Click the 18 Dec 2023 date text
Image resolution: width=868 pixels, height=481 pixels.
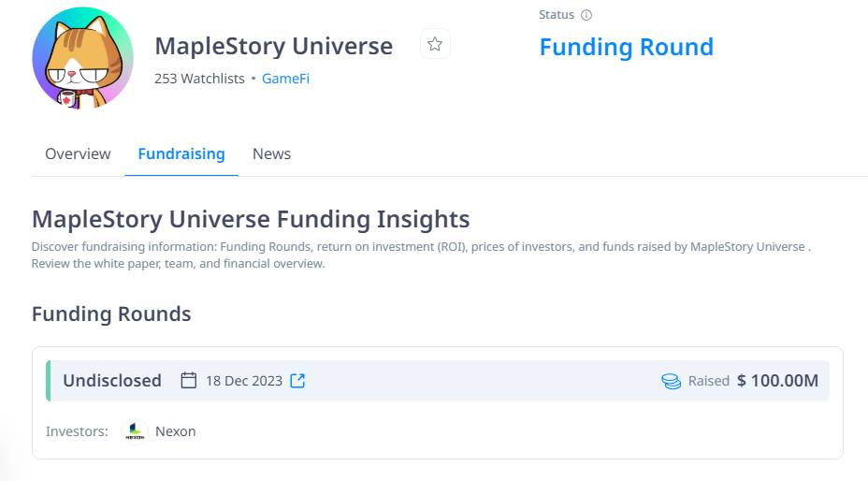(244, 381)
